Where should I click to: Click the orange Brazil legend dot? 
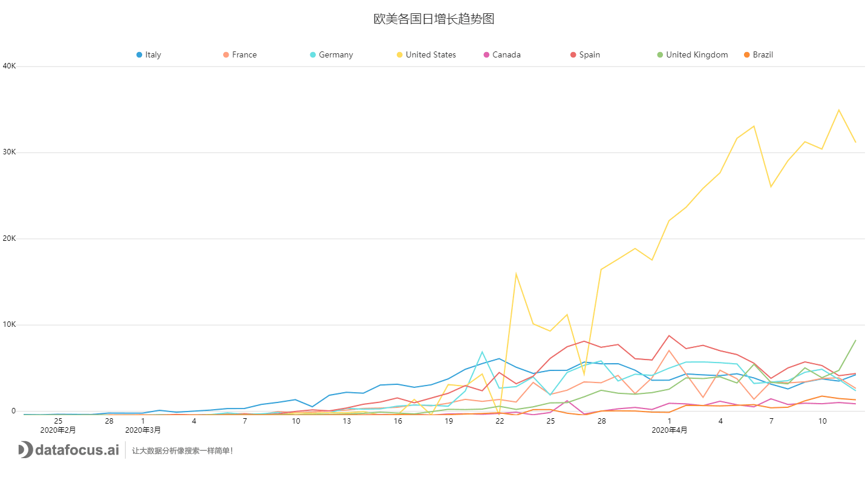pos(747,55)
